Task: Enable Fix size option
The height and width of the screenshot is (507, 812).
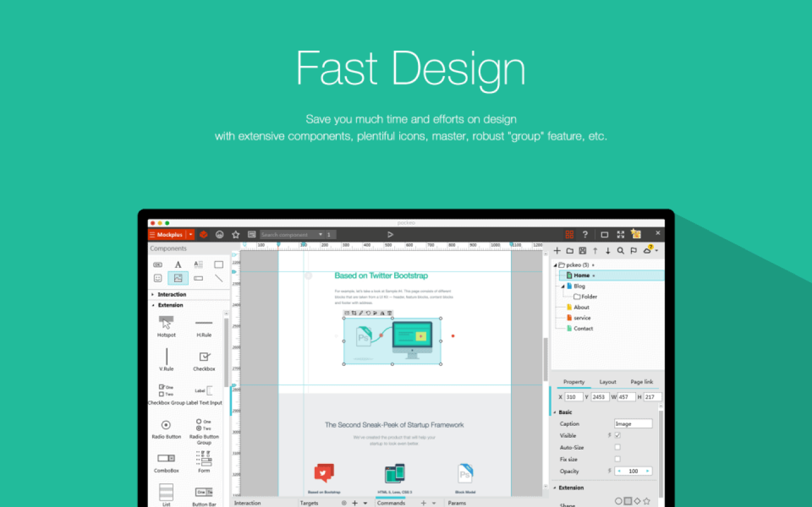Action: [618, 459]
